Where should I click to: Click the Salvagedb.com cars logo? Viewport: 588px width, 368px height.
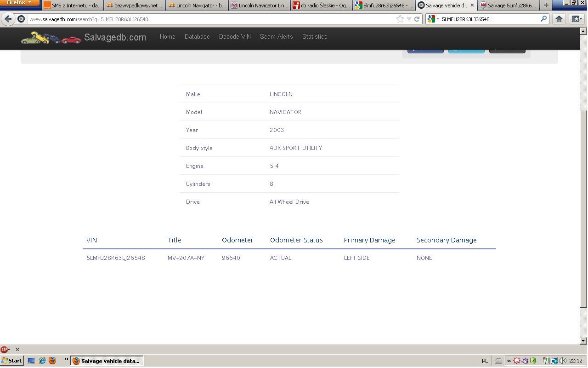coord(51,38)
